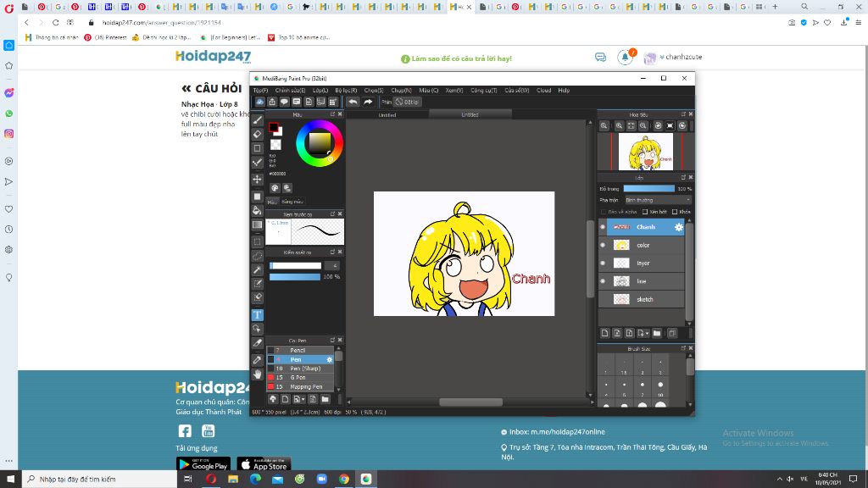Screen dimensions: 868x488
Task: Click the foreground black color swatch
Action: point(274,128)
